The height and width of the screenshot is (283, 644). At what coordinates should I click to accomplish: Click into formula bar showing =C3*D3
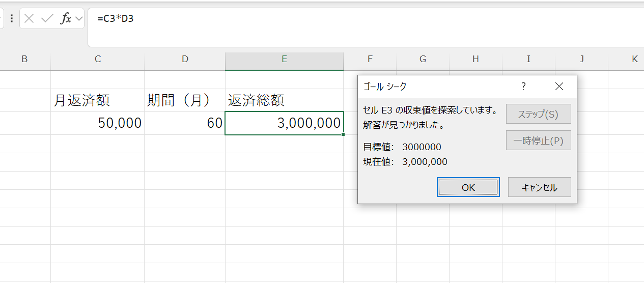click(x=366, y=27)
